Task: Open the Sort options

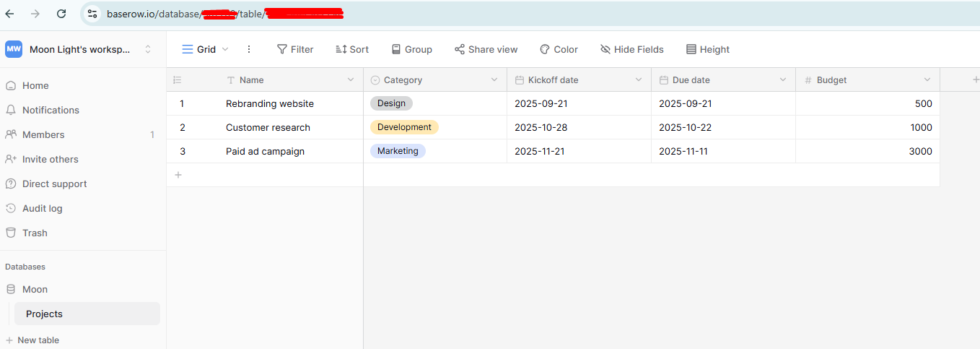Action: (x=352, y=49)
